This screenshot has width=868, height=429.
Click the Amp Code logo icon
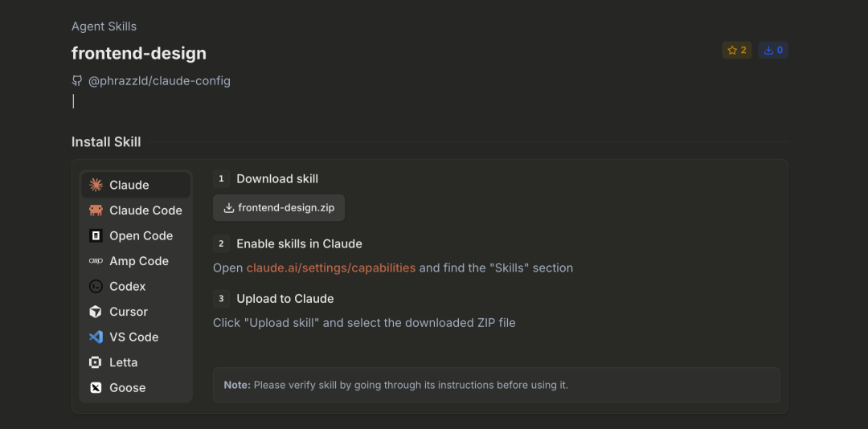coord(96,261)
